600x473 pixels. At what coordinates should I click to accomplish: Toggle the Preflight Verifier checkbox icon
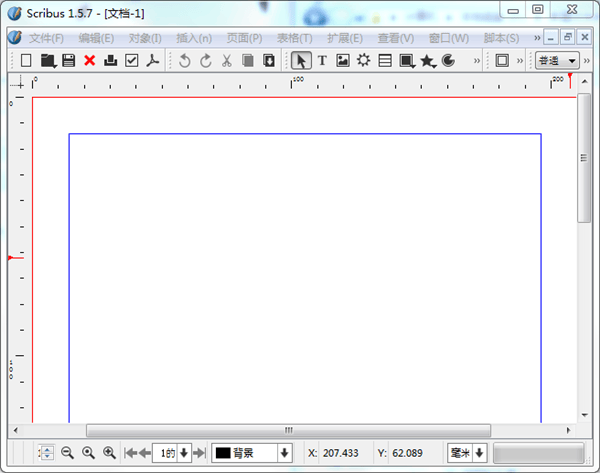pos(131,61)
